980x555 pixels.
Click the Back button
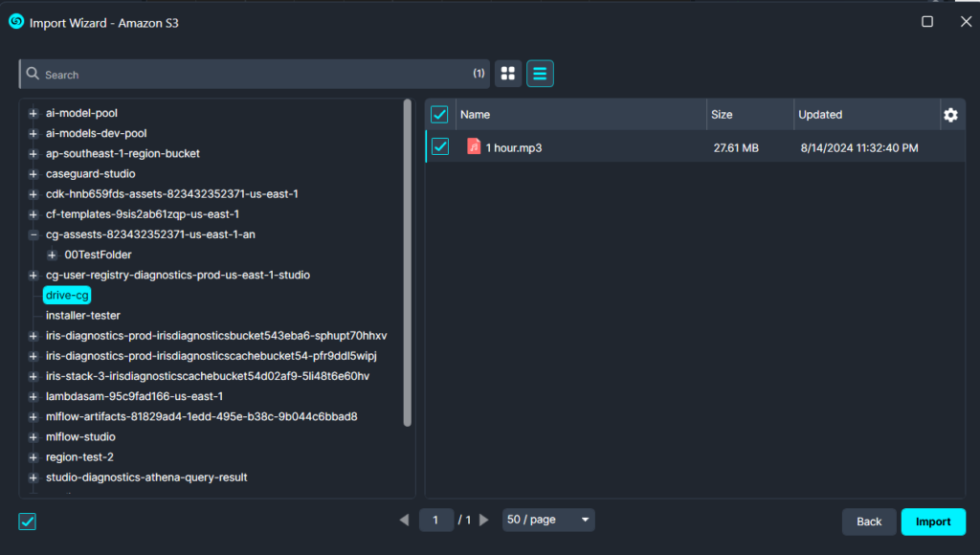pyautogui.click(x=869, y=522)
